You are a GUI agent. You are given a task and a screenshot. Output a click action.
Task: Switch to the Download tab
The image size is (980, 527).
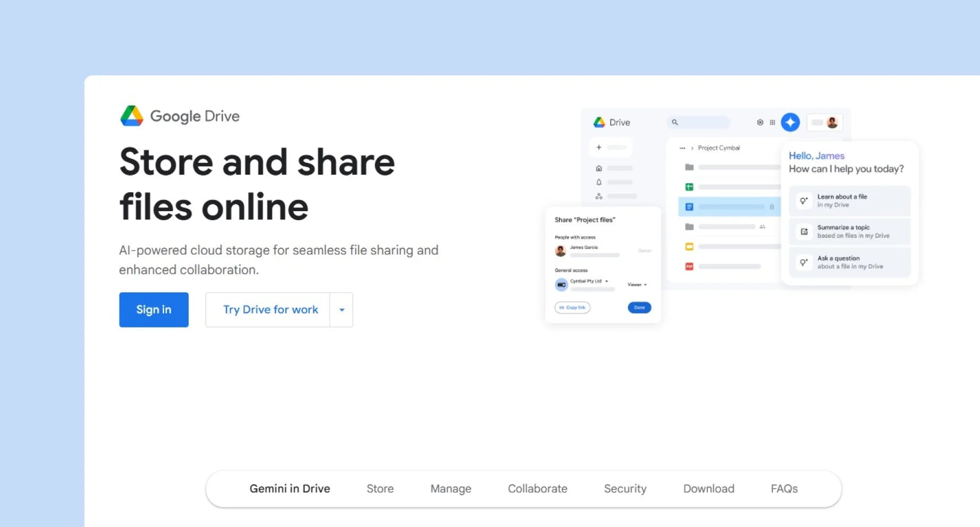(709, 489)
